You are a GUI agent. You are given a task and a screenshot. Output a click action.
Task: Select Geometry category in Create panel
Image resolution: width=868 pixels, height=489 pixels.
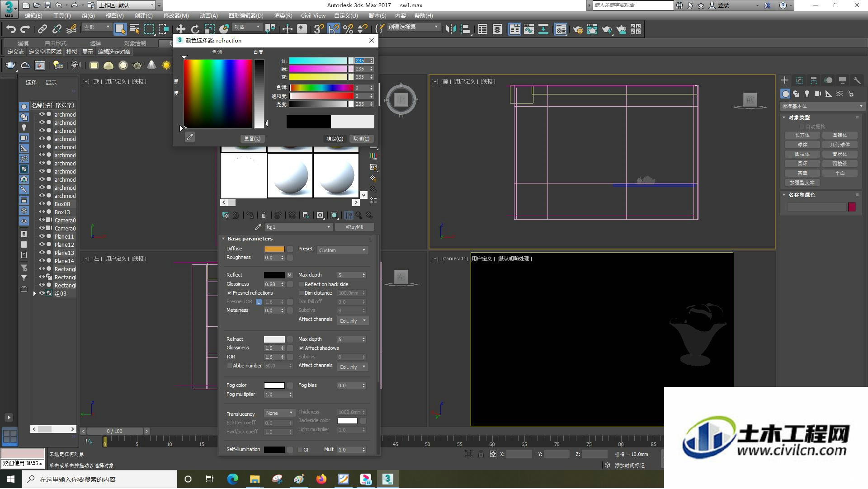785,94
